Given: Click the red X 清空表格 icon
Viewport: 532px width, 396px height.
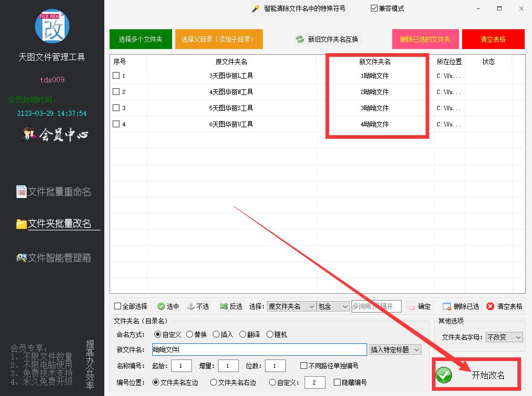Looking at the screenshot, I should coord(490,306).
